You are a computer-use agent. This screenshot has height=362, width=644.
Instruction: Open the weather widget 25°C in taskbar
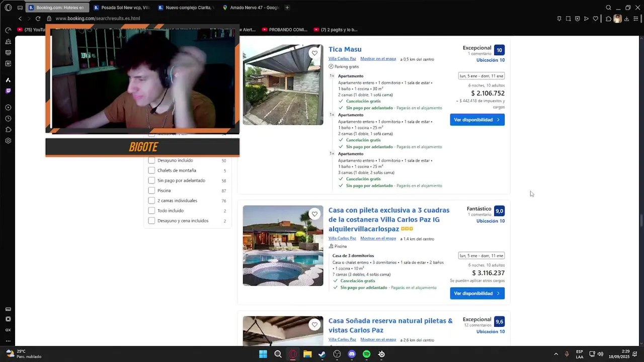click(24, 354)
